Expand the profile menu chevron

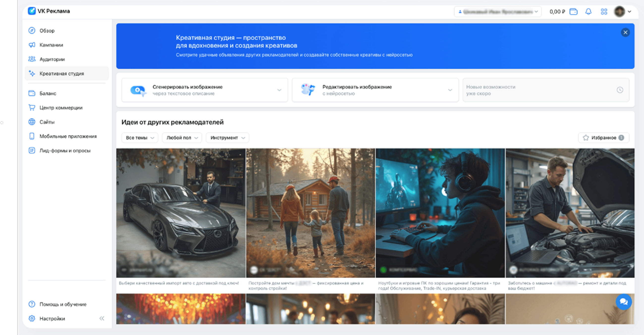pos(629,11)
